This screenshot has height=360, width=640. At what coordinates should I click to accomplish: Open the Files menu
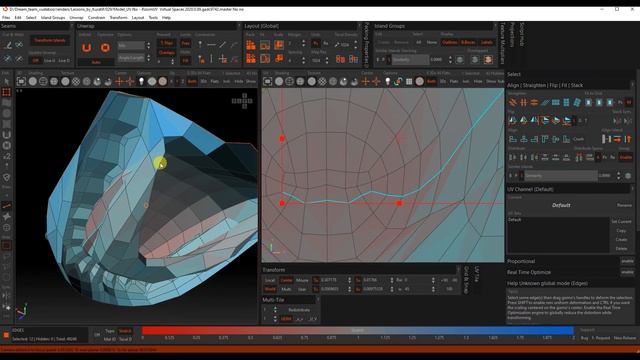tap(6, 18)
